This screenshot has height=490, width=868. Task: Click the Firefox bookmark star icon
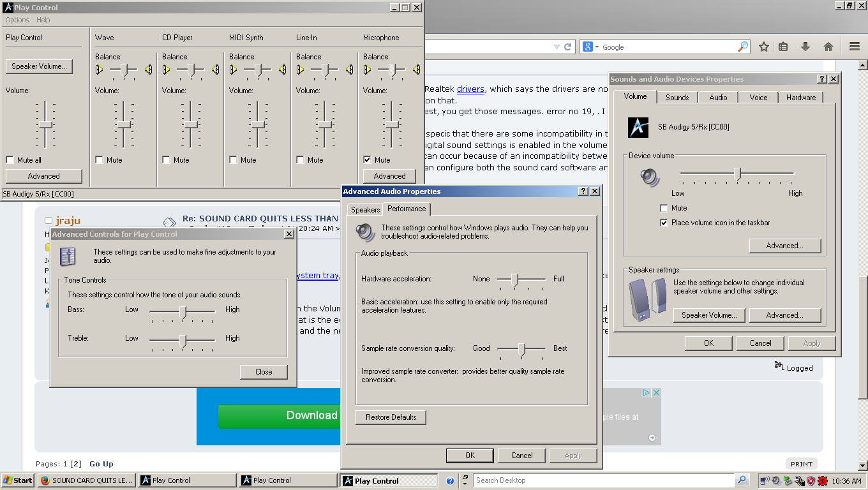coord(763,47)
